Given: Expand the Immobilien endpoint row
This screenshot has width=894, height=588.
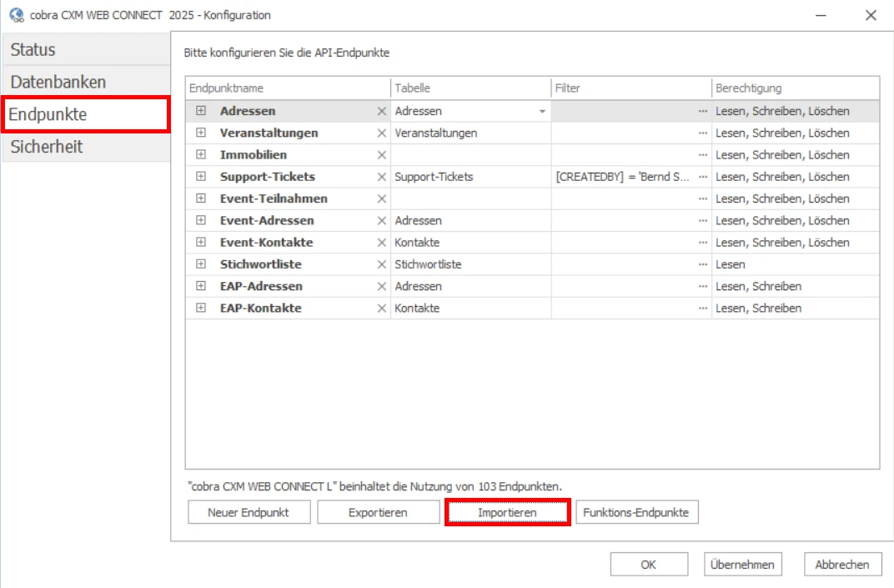Looking at the screenshot, I should pyautogui.click(x=201, y=154).
